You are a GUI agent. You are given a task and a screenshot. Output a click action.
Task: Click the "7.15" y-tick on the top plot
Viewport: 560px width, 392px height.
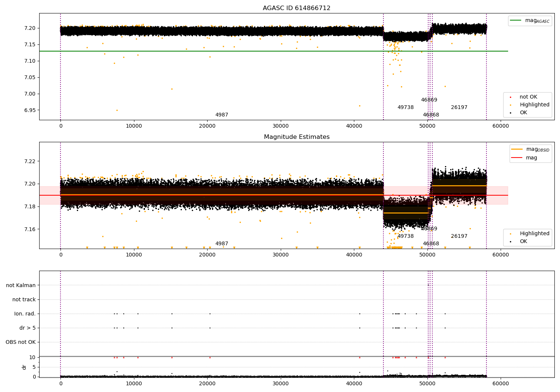point(30,45)
